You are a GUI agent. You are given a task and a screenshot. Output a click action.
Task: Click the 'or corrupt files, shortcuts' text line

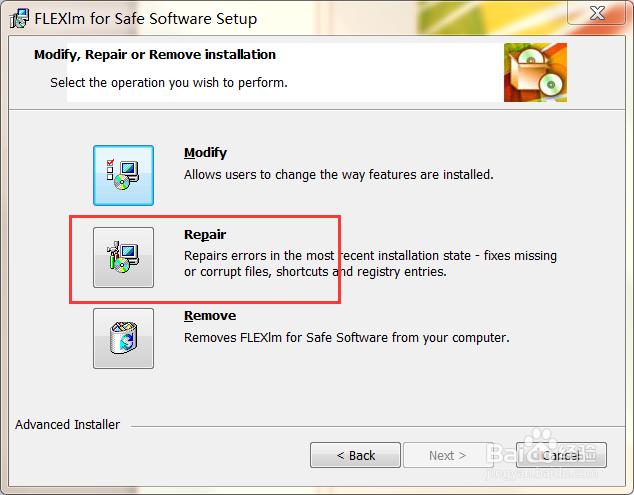pos(315,272)
